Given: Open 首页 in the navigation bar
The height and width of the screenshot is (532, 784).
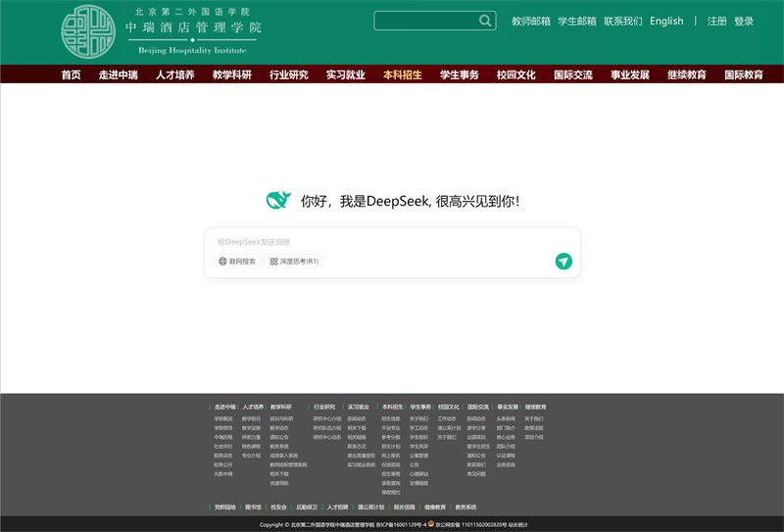Looking at the screenshot, I should (71, 74).
